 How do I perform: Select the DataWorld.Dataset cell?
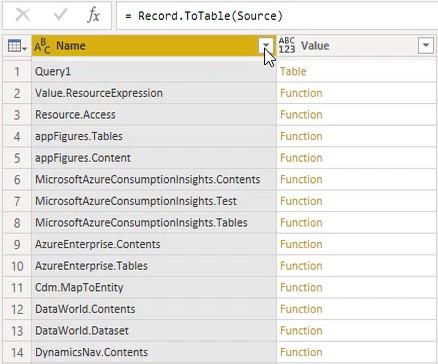(x=154, y=331)
